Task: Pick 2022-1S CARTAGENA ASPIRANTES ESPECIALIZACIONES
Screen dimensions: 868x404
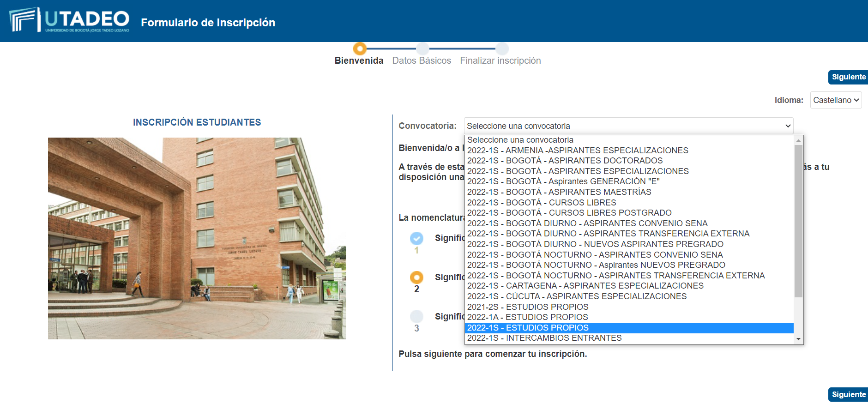Action: 585,286
